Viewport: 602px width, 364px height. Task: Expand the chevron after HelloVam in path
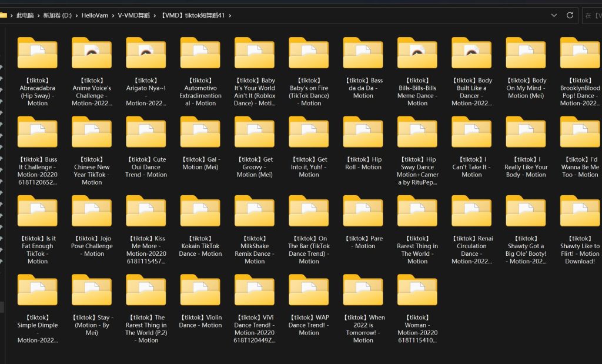click(113, 15)
